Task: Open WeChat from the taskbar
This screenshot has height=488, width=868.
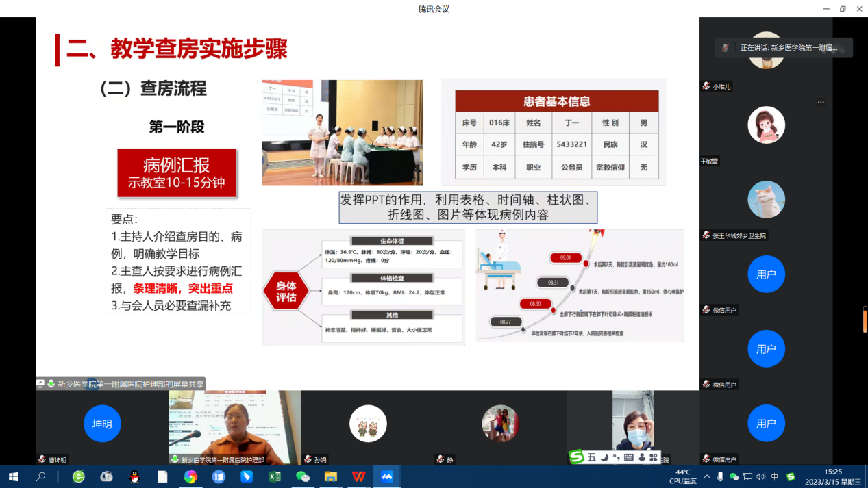Action: click(x=302, y=476)
